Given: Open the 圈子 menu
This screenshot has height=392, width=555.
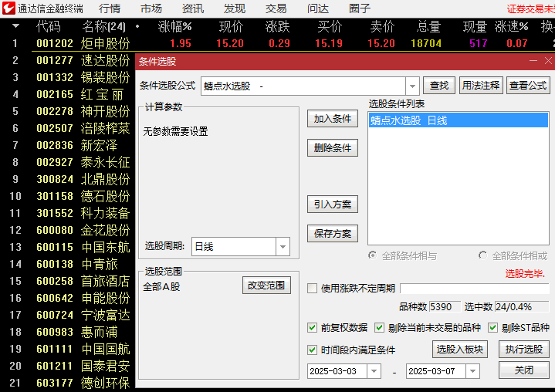Looking at the screenshot, I should (x=360, y=8).
